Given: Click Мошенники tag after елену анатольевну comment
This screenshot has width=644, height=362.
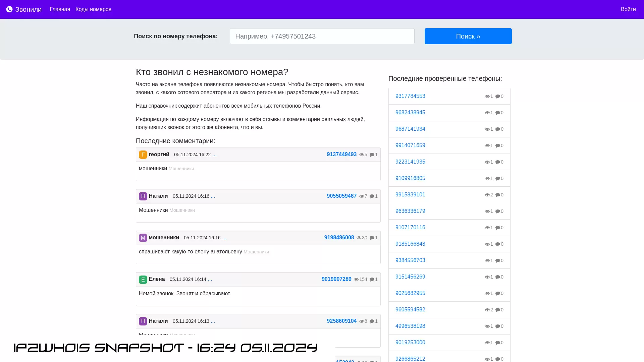Looking at the screenshot, I should [x=256, y=252].
